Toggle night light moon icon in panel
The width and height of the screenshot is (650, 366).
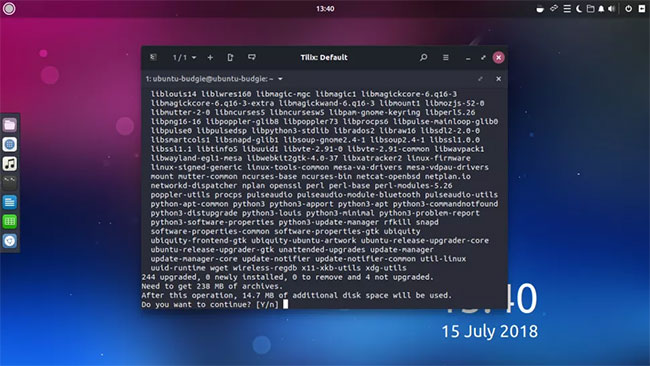coord(579,9)
